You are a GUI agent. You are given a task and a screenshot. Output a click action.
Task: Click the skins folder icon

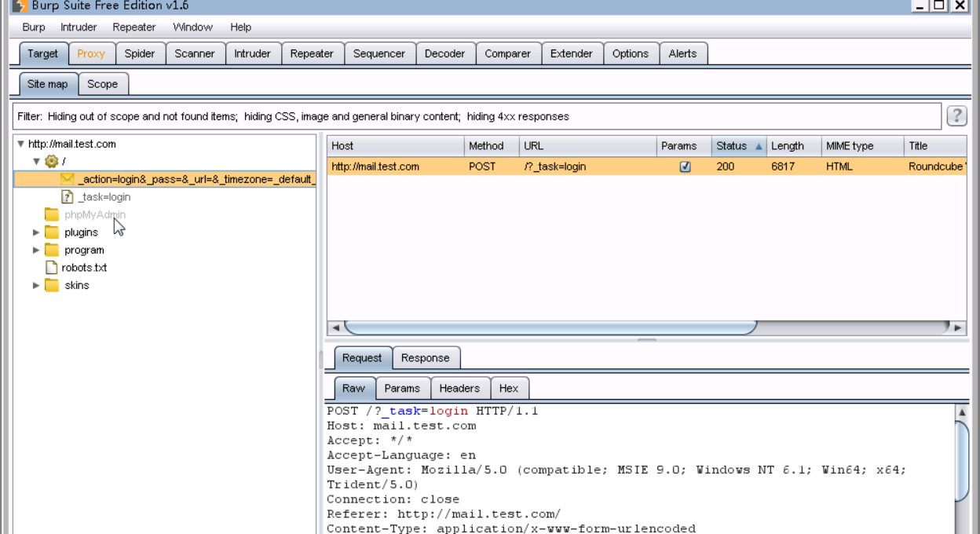pyautogui.click(x=52, y=285)
